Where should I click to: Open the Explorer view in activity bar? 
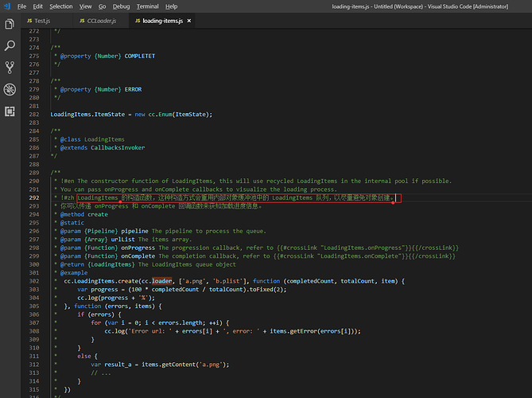(x=10, y=25)
